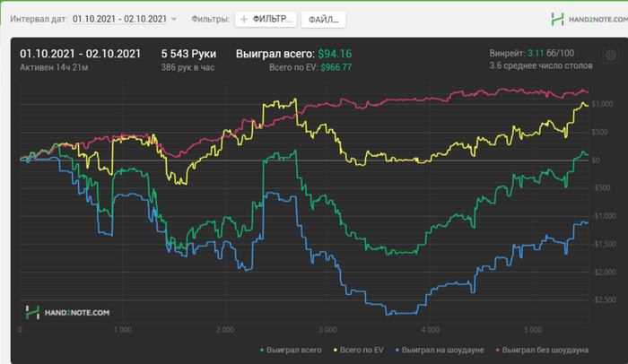
Task: Open the chart settings gear icon
Action: point(611,56)
